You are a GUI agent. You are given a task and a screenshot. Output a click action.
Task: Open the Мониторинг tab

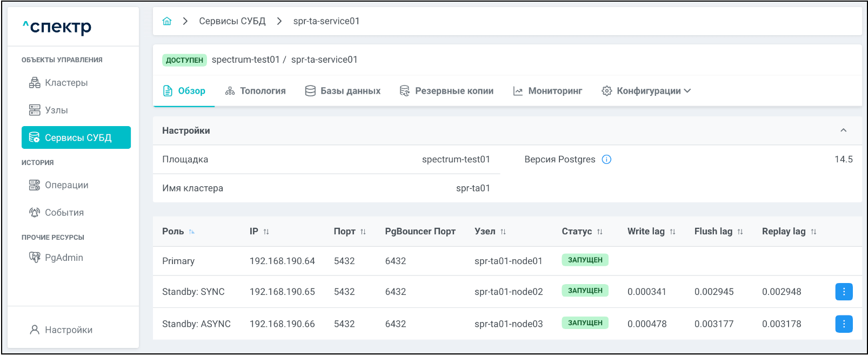coord(547,91)
